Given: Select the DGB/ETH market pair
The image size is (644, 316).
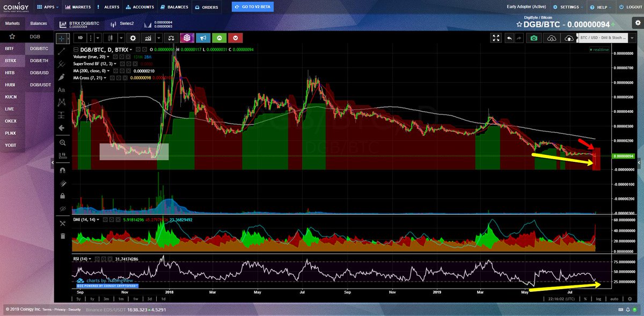Looking at the screenshot, I should click(39, 61).
